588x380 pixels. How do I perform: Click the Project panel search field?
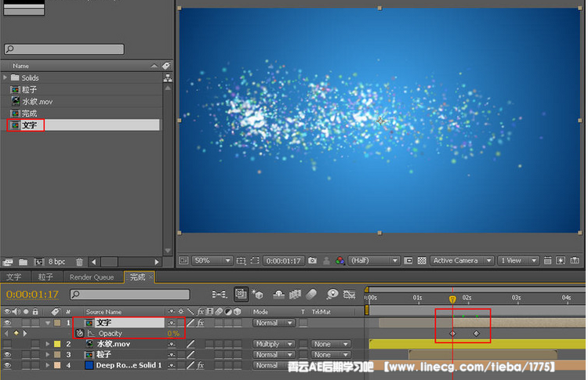pos(64,49)
